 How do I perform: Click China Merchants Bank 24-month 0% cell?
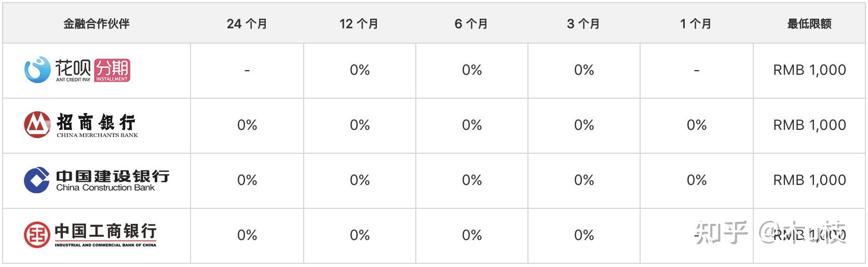(247, 125)
